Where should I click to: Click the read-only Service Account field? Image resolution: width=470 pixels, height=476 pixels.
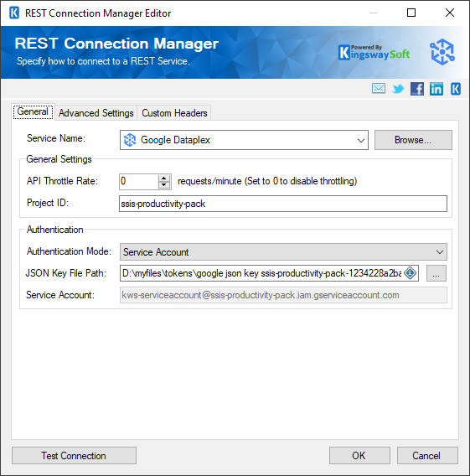[283, 295]
